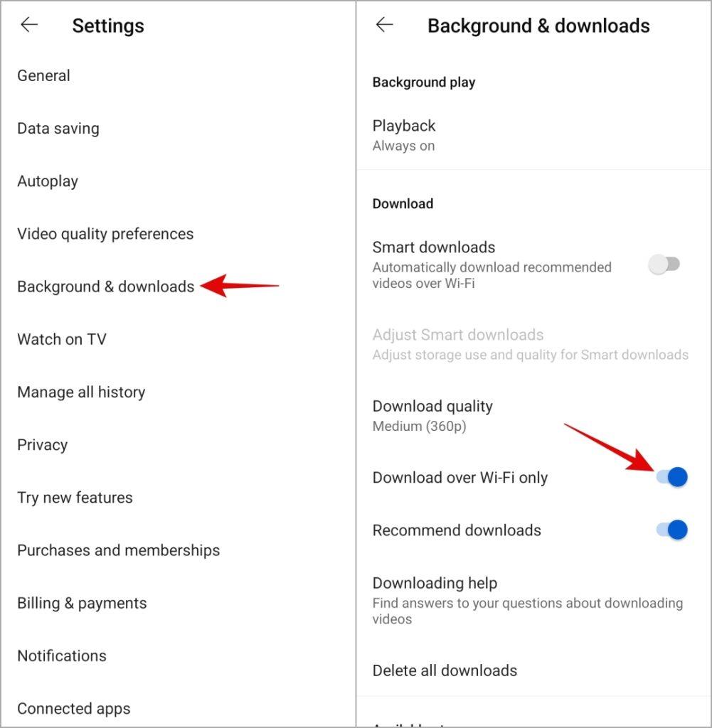This screenshot has width=712, height=728.
Task: Turn on Smart downloads switch
Action: click(x=664, y=264)
